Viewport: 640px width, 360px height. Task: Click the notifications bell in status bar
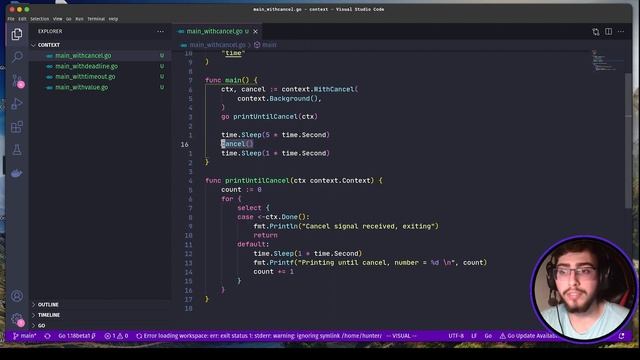(621, 336)
